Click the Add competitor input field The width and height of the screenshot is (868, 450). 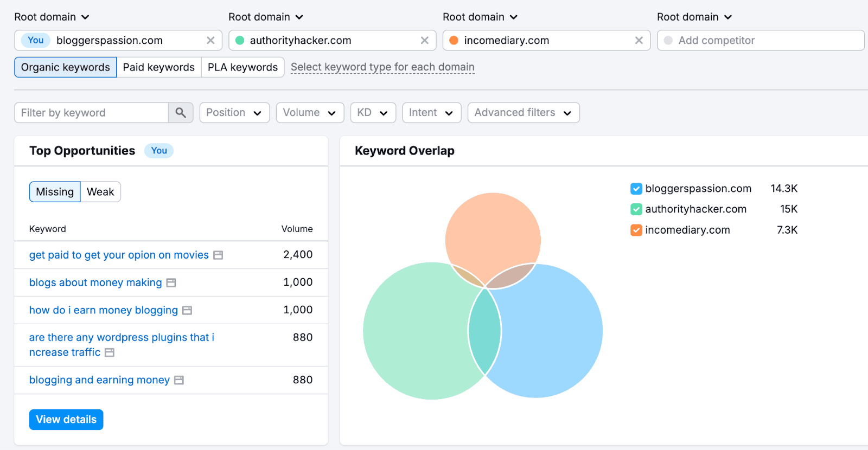[x=761, y=40]
